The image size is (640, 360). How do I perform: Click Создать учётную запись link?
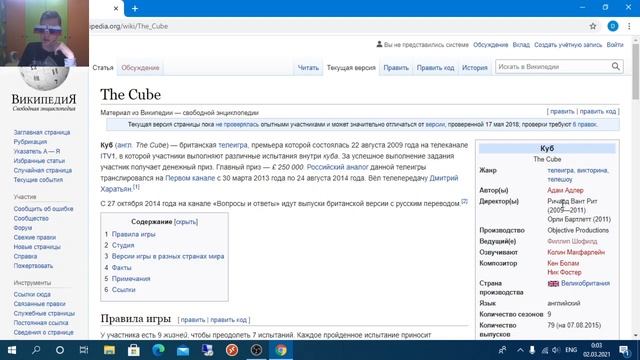click(x=568, y=45)
